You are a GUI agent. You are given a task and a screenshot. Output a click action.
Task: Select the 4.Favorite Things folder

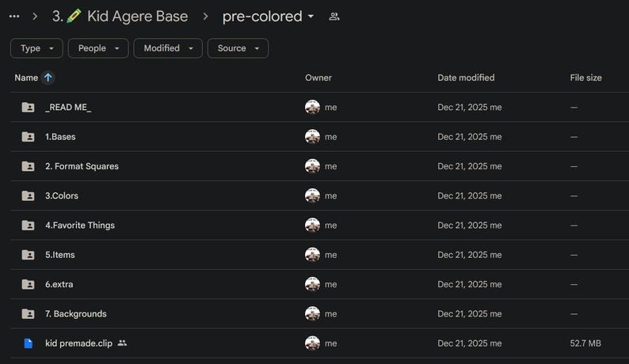[x=80, y=226]
